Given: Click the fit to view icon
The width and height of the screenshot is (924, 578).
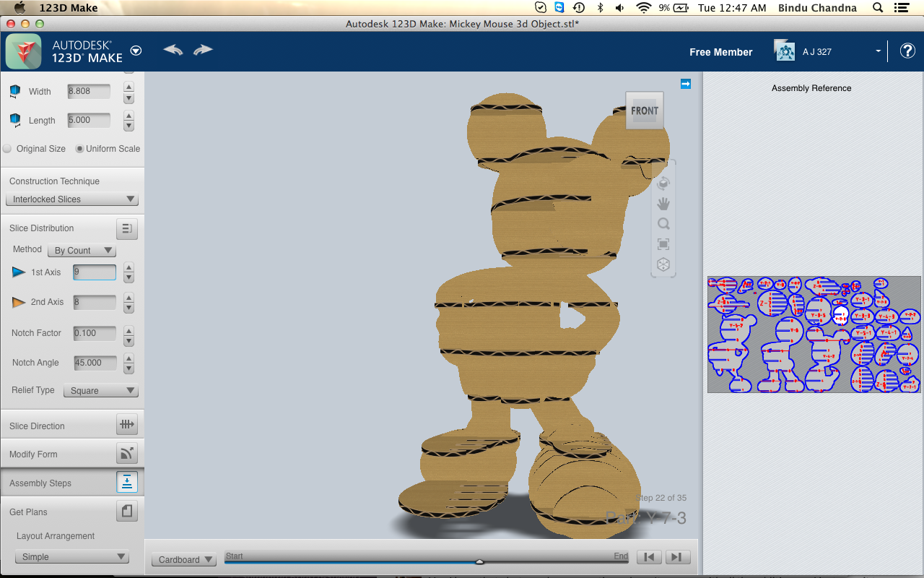Looking at the screenshot, I should (x=663, y=244).
